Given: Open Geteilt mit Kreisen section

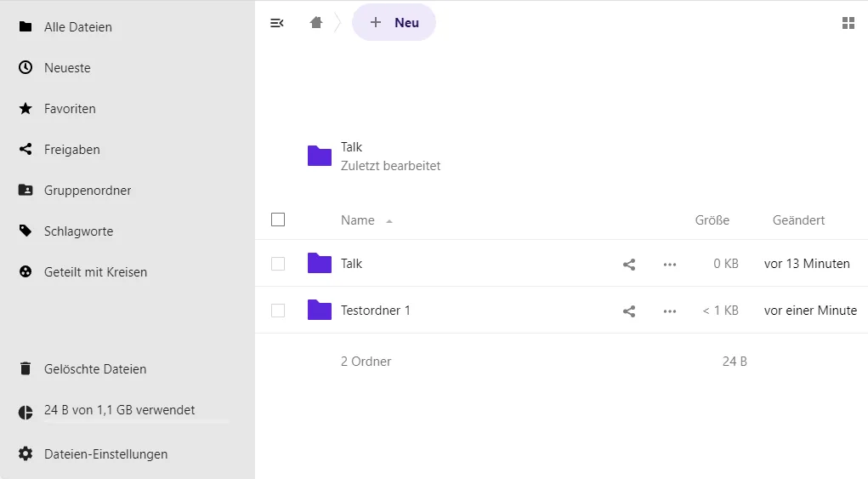Looking at the screenshot, I should (x=95, y=272).
